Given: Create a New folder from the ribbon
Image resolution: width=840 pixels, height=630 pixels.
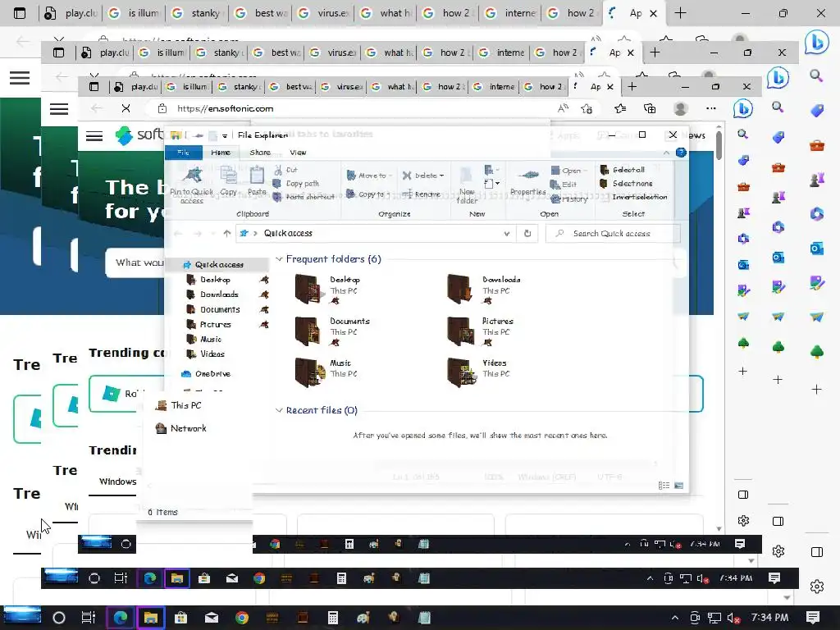Looking at the screenshot, I should tap(467, 185).
